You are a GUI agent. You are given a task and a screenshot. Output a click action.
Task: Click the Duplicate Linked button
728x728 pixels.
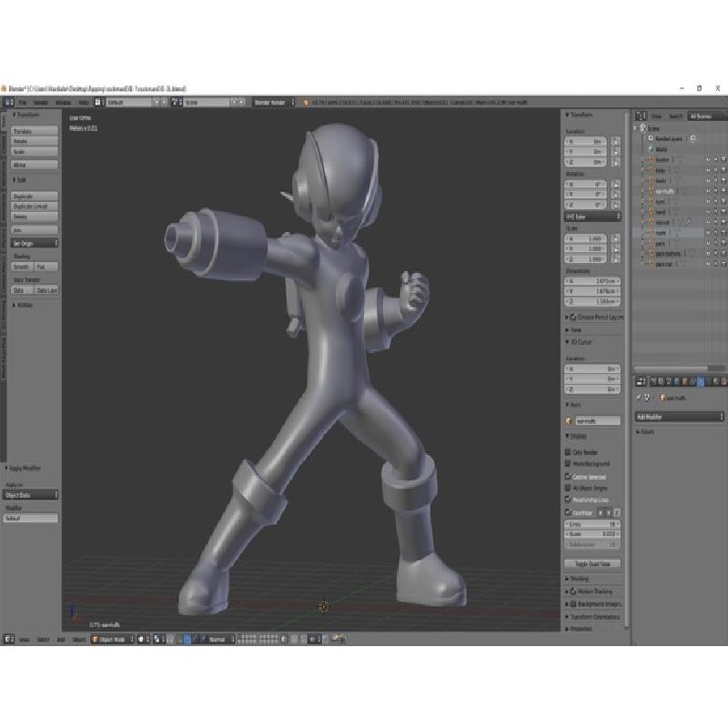click(35, 207)
